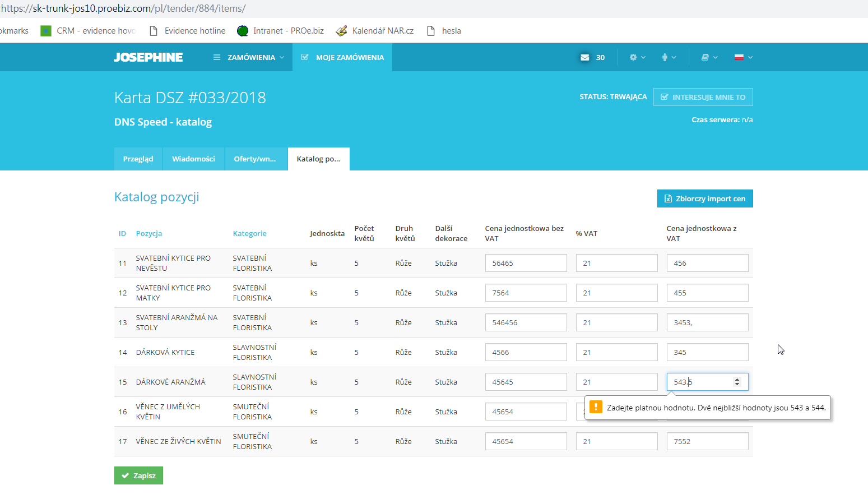The width and height of the screenshot is (868, 499).
Task: Click the Polish flag language icon
Action: [739, 57]
